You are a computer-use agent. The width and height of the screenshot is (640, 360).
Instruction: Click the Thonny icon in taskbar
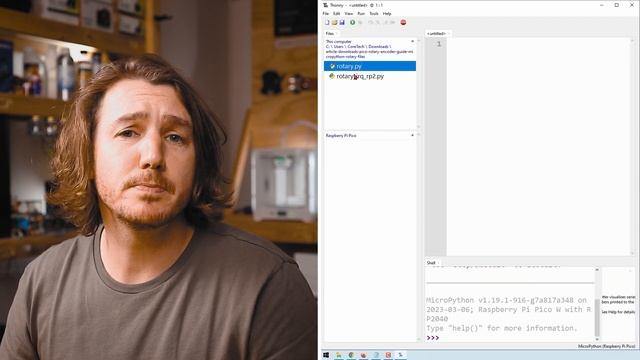coord(401,355)
